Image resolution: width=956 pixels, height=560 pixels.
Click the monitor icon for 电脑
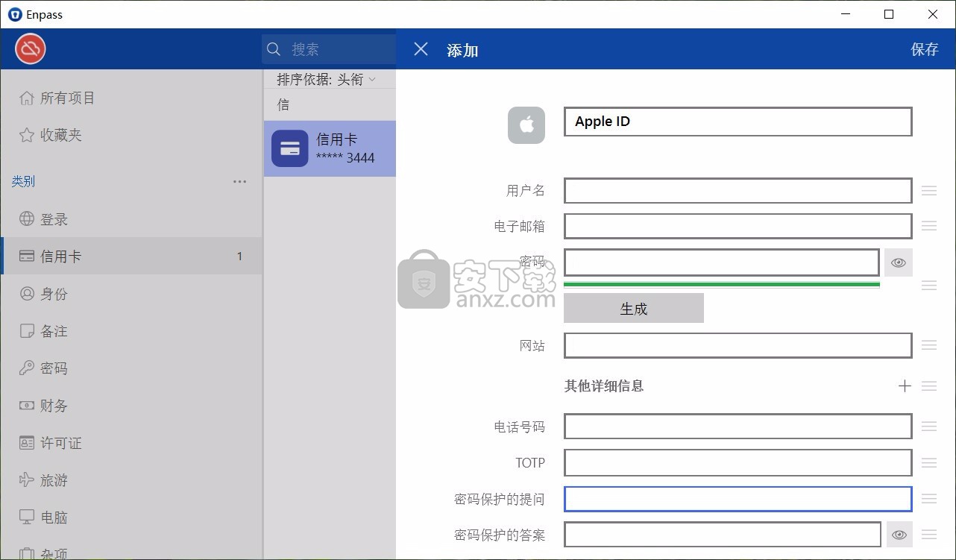click(x=27, y=517)
